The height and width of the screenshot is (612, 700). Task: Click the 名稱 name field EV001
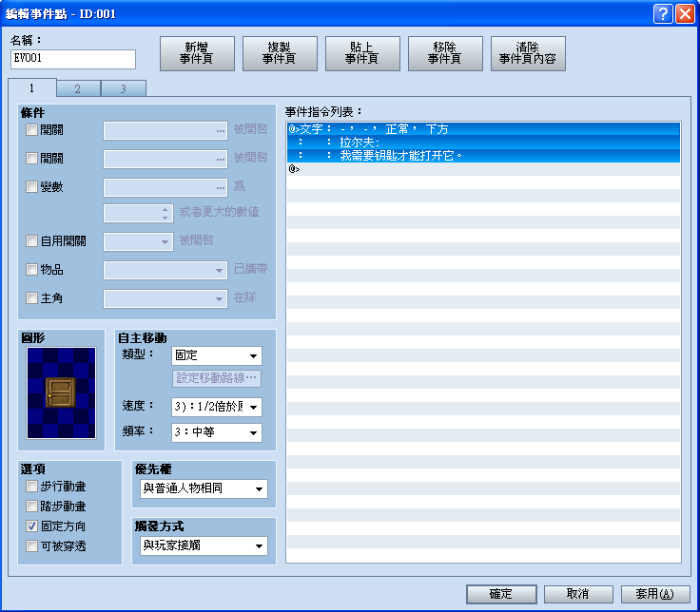coord(73,59)
